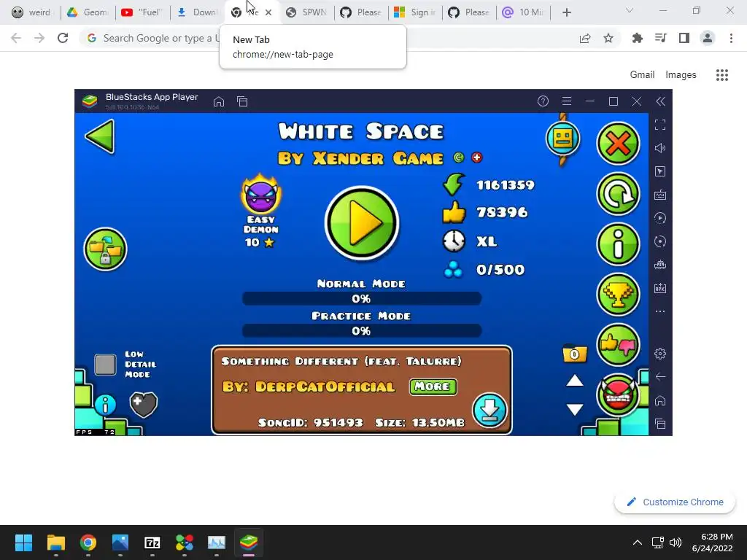This screenshot has height=560, width=747.
Task: Click Normal Mode progress bar
Action: 362,298
